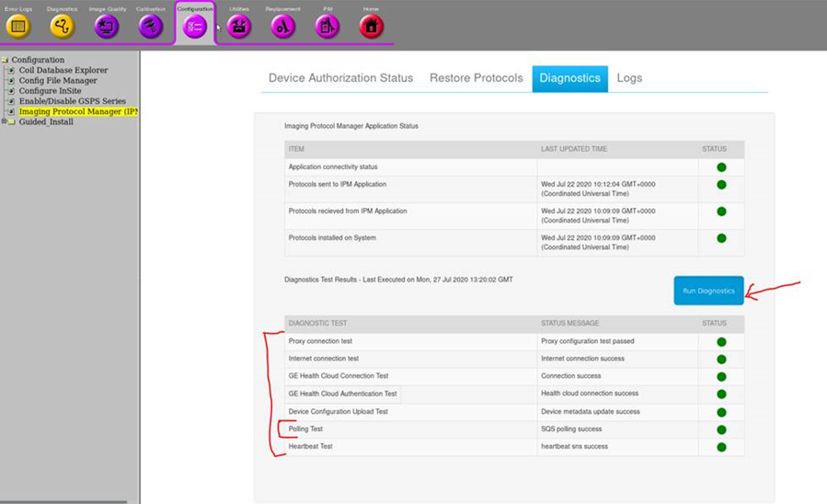Open the Error Logs toolbar icon
The image size is (827, 504).
coord(18,26)
